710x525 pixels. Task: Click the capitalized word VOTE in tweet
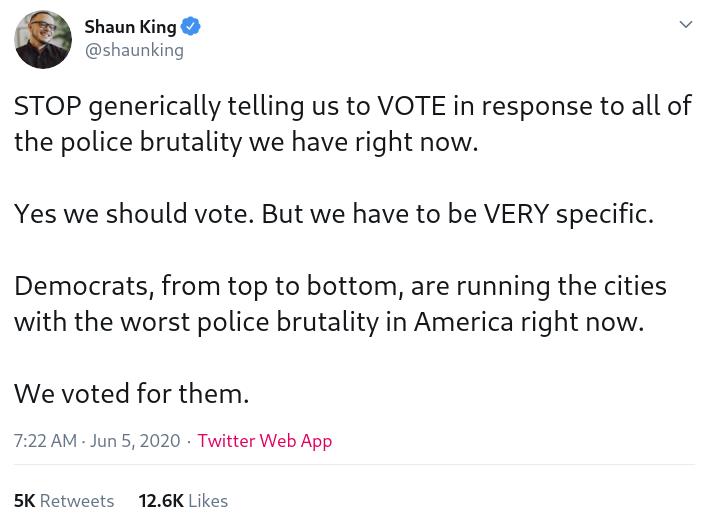point(411,106)
